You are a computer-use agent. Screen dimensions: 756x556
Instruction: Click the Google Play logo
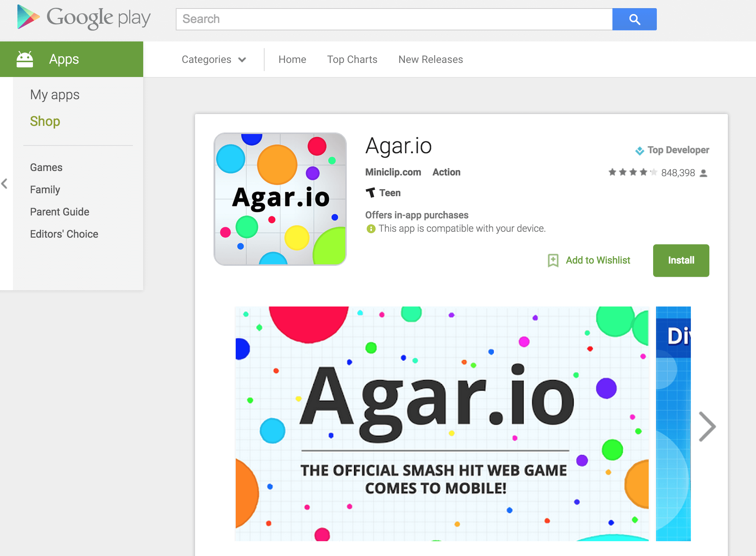[x=82, y=17]
